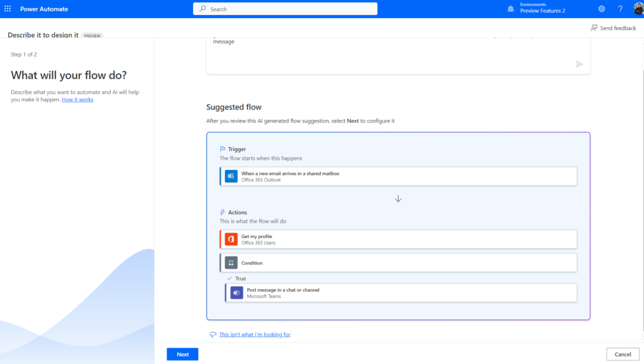Open the Send feedback link
This screenshot has width=644, height=364.
(613, 28)
